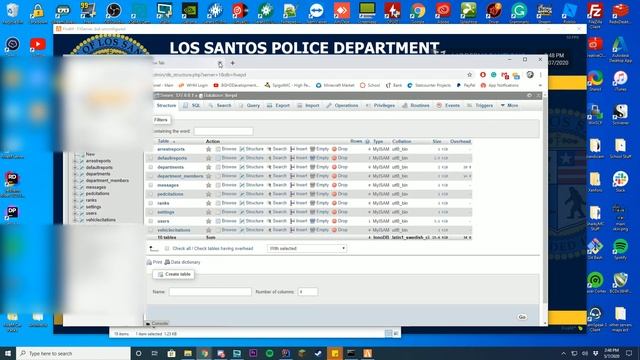Open the Export tab
The width and height of the screenshot is (640, 360).
click(278, 106)
